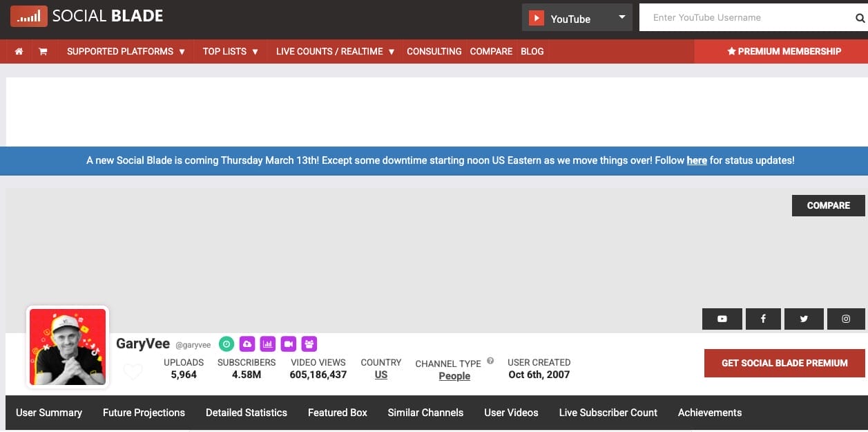Click the green live counts badge next to GaryVee

226,344
